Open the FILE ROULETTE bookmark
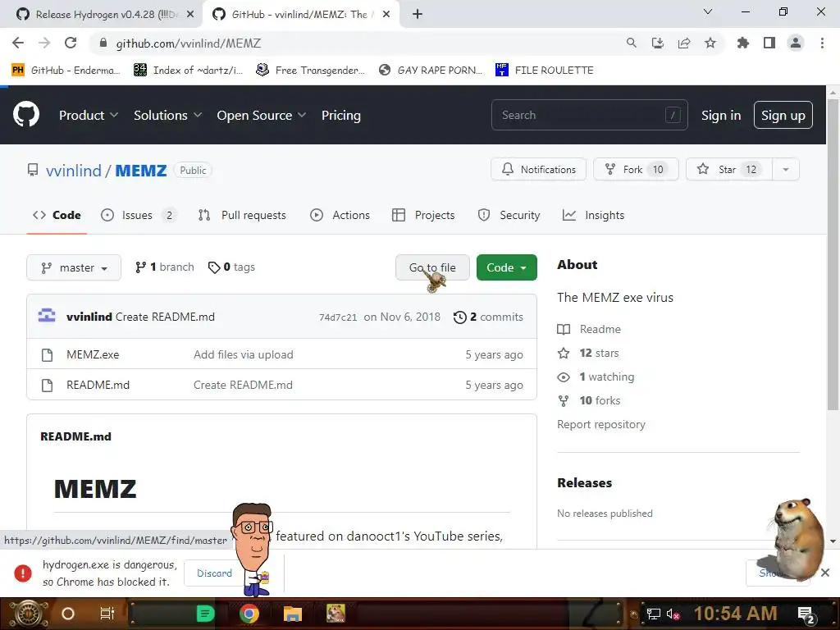The height and width of the screenshot is (630, 840). click(545, 71)
